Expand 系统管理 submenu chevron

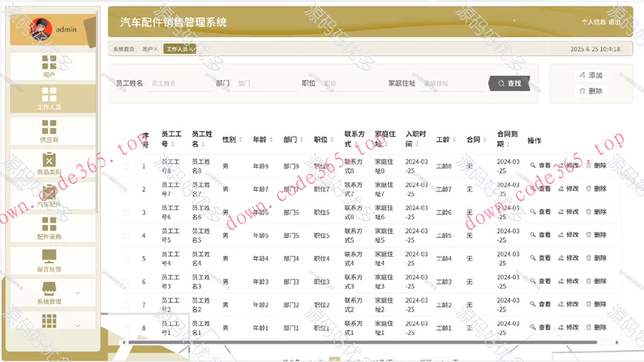(x=77, y=293)
